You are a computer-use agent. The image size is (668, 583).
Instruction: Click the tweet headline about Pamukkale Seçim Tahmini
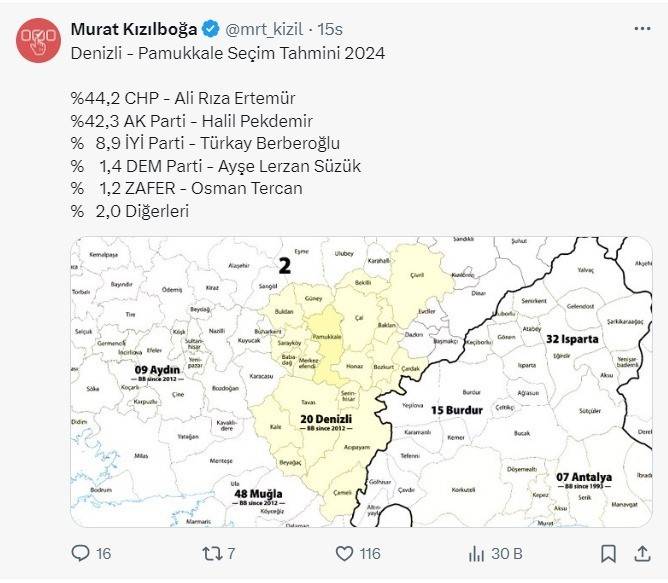pyautogui.click(x=228, y=52)
